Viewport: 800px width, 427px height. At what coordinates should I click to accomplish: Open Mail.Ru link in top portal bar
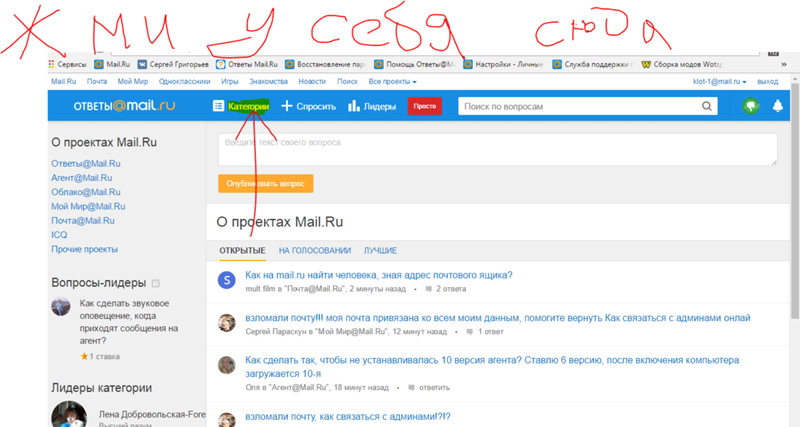(63, 82)
